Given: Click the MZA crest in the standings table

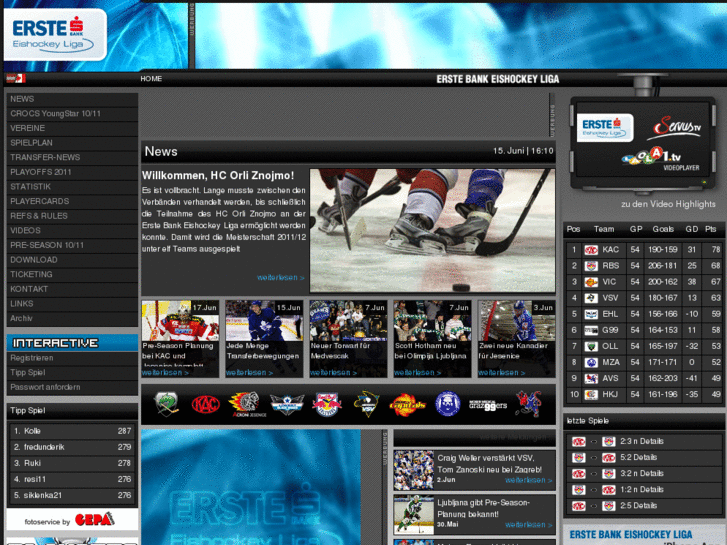Looking at the screenshot, I should tap(591, 362).
